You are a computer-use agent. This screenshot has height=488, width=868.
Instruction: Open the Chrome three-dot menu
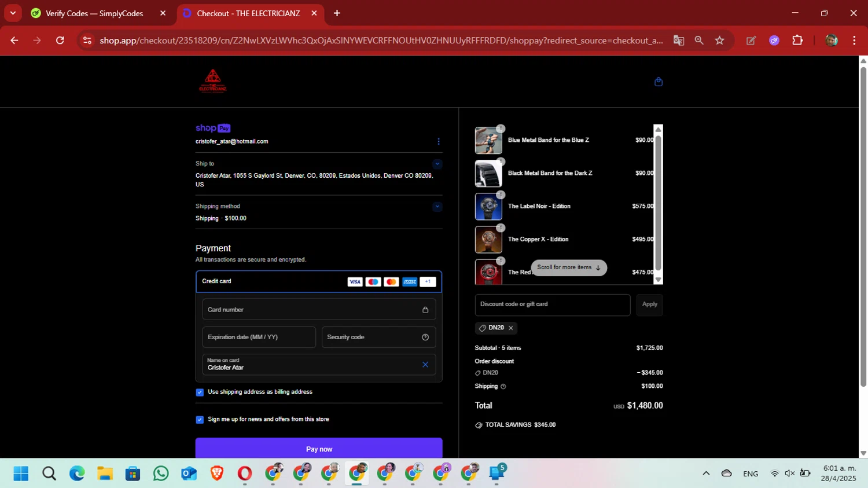point(854,41)
